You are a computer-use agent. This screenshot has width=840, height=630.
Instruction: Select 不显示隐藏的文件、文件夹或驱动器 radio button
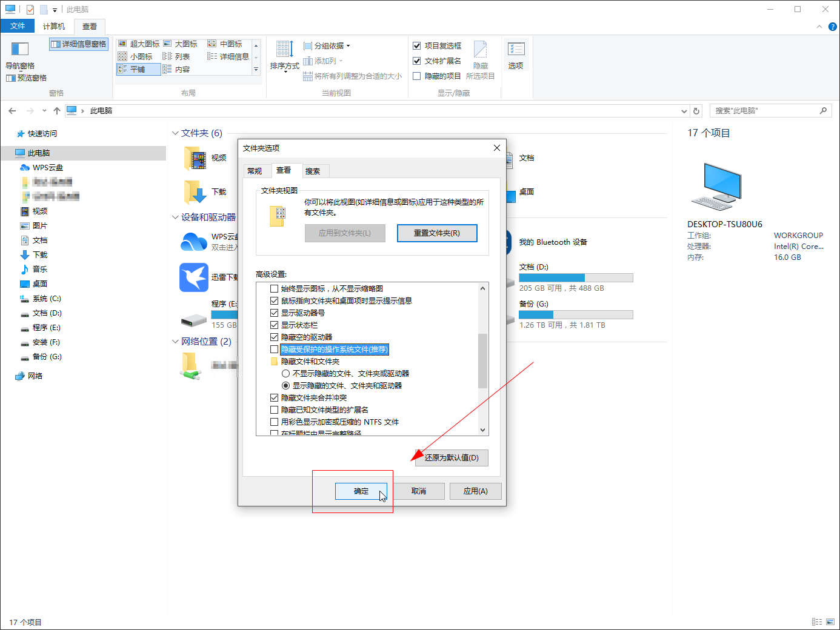pyautogui.click(x=286, y=374)
